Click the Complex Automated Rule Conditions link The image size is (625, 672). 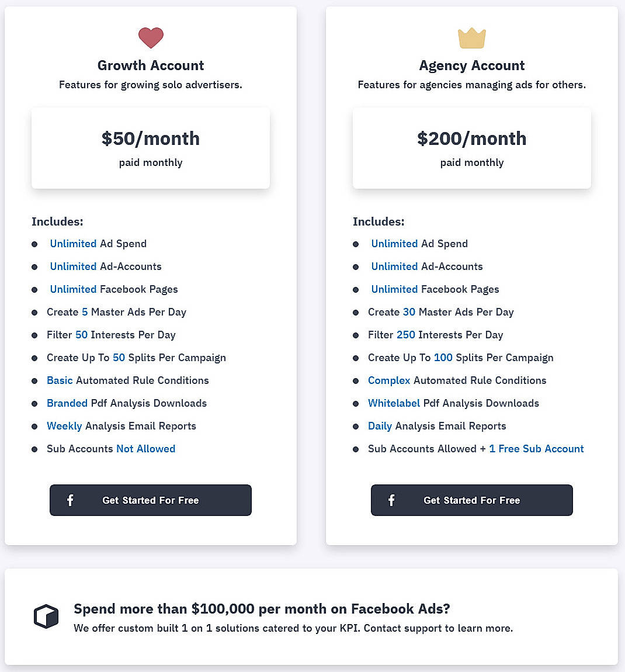click(389, 380)
